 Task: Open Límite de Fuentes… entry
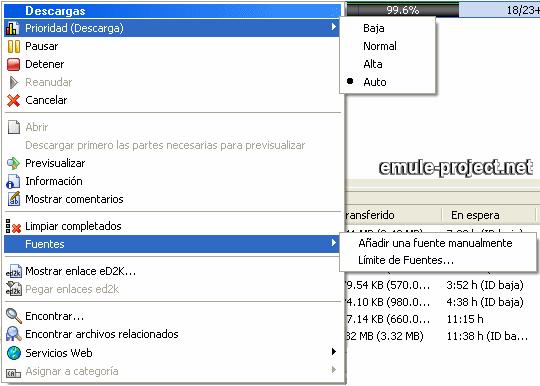pos(406,260)
